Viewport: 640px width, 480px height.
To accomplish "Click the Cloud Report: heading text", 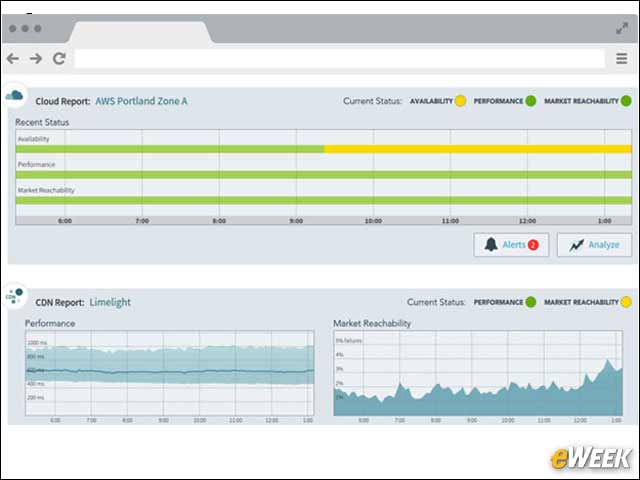I will pyautogui.click(x=63, y=101).
